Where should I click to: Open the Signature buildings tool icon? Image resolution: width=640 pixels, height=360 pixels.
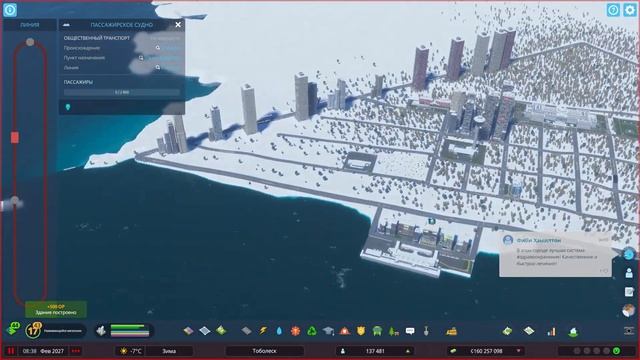[221, 331]
